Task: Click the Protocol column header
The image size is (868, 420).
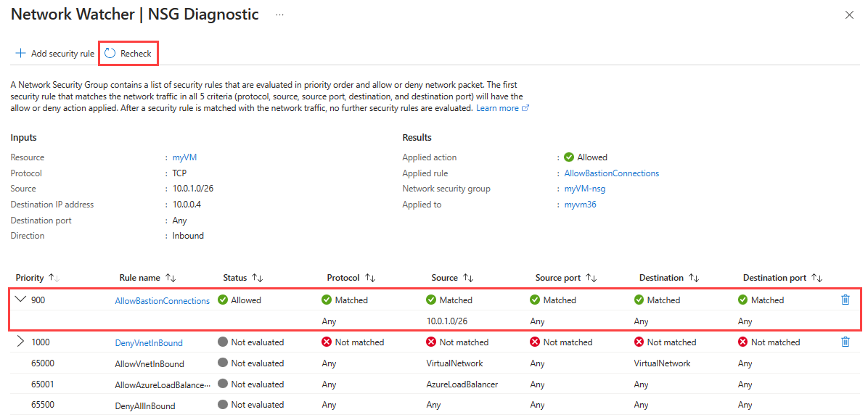Action: click(x=343, y=278)
